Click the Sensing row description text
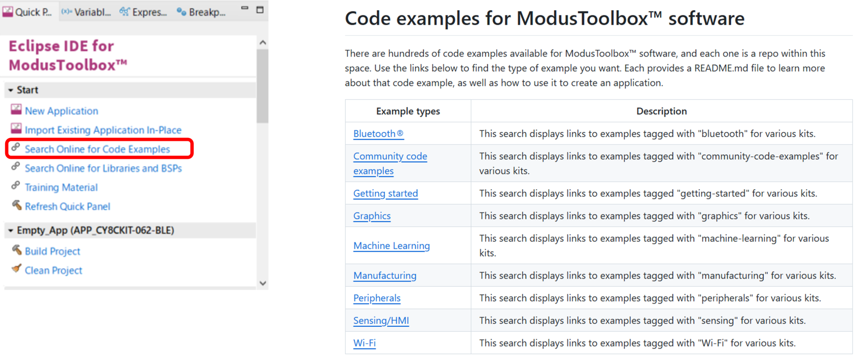The height and width of the screenshot is (361, 868). [642, 320]
